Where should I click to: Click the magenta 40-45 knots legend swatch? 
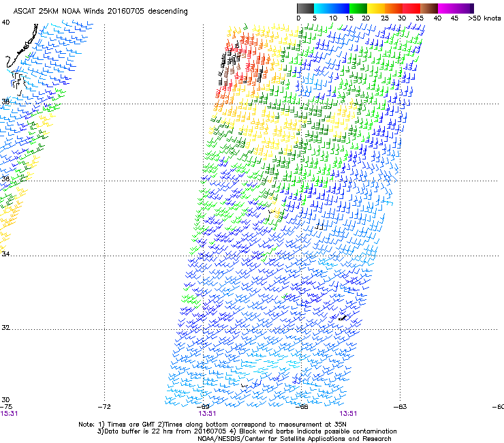pyautogui.click(x=447, y=8)
